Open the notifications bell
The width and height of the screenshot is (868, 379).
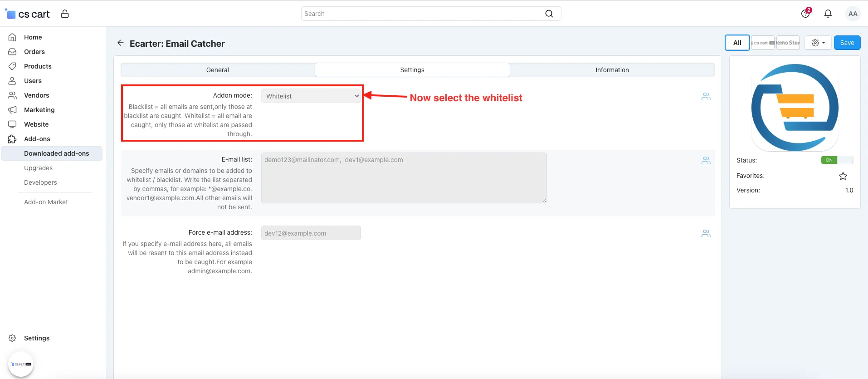click(828, 14)
